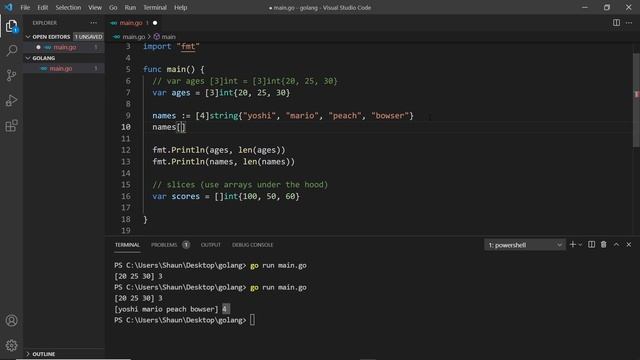Click the editor vertical scrollbar

[x=636, y=100]
